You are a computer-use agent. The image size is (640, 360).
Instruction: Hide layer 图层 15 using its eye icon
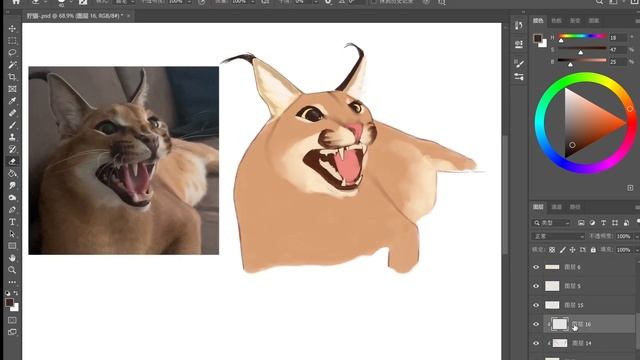click(536, 305)
